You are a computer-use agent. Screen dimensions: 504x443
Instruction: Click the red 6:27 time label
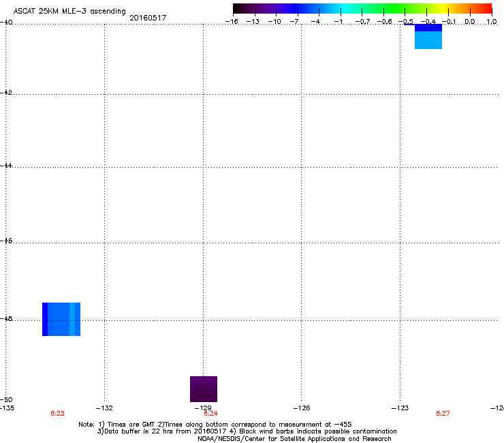tap(443, 414)
